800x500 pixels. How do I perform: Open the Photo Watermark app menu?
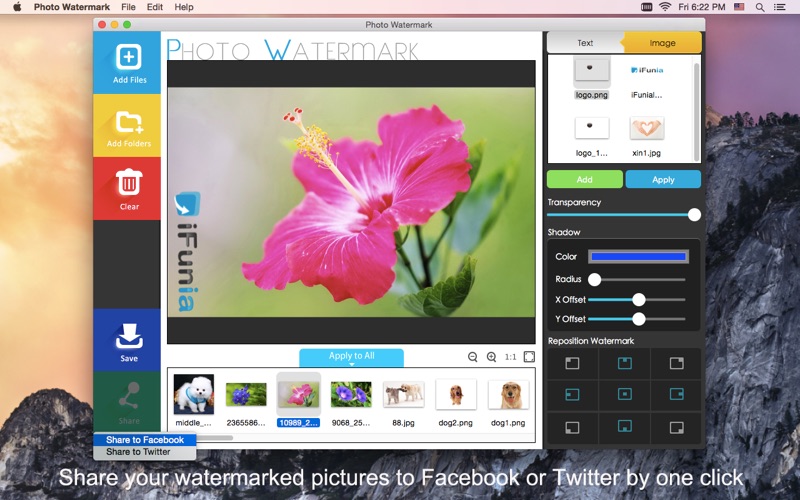tap(72, 7)
